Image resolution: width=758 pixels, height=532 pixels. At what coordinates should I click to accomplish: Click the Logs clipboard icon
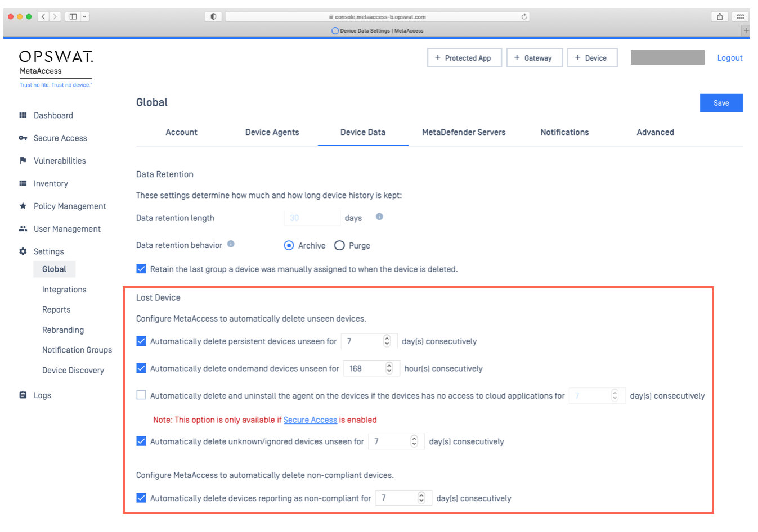click(23, 395)
